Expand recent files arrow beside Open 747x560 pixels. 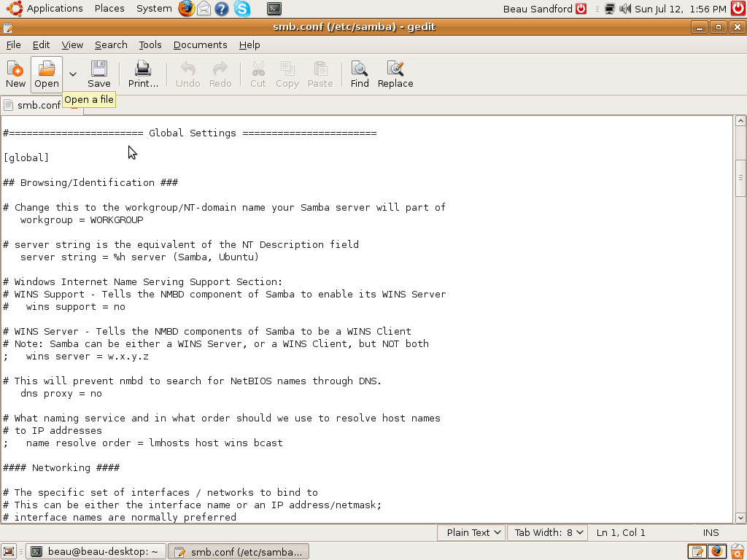click(72, 74)
